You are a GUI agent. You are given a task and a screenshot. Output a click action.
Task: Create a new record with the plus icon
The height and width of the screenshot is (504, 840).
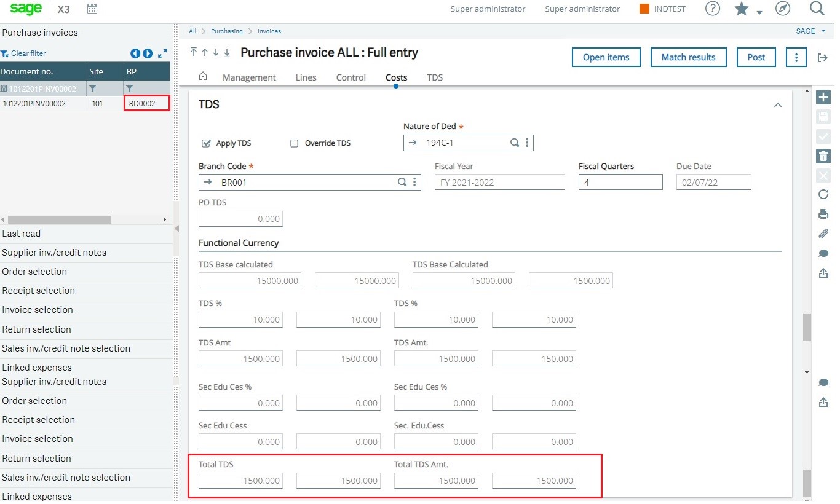pyautogui.click(x=823, y=96)
